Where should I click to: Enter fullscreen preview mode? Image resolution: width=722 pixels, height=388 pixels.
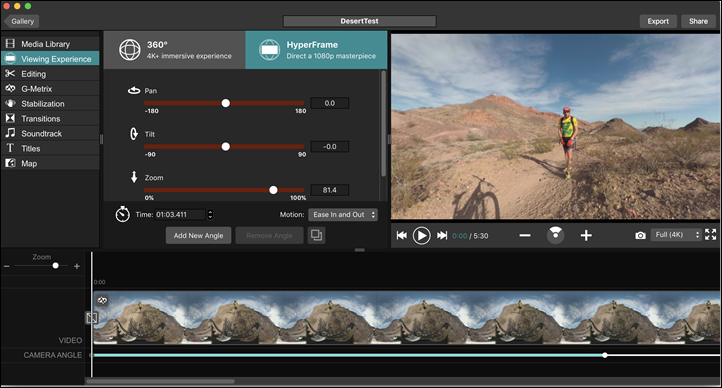click(710, 235)
